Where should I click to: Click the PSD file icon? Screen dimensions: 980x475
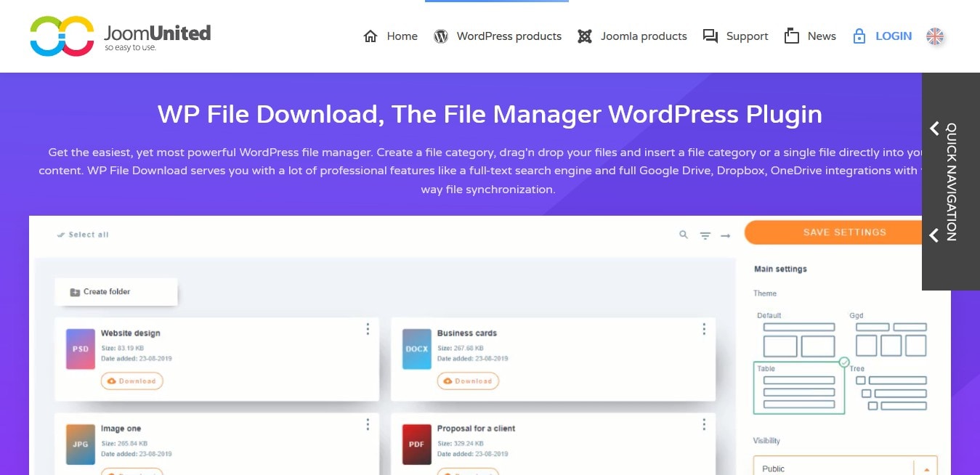tap(81, 349)
